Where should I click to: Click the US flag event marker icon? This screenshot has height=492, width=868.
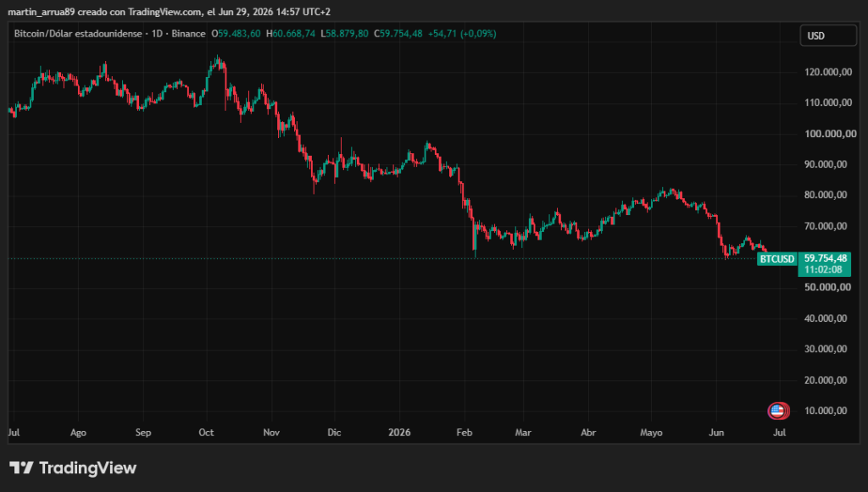778,411
